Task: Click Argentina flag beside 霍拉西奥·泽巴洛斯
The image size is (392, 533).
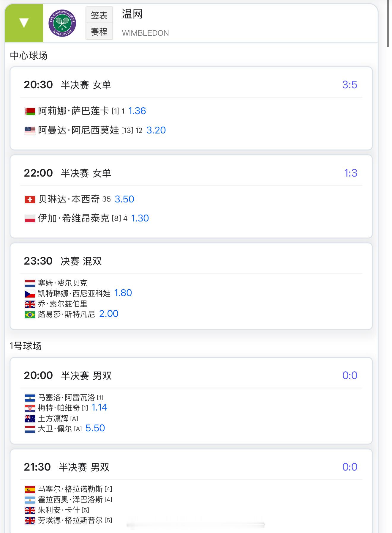Action: [30, 500]
